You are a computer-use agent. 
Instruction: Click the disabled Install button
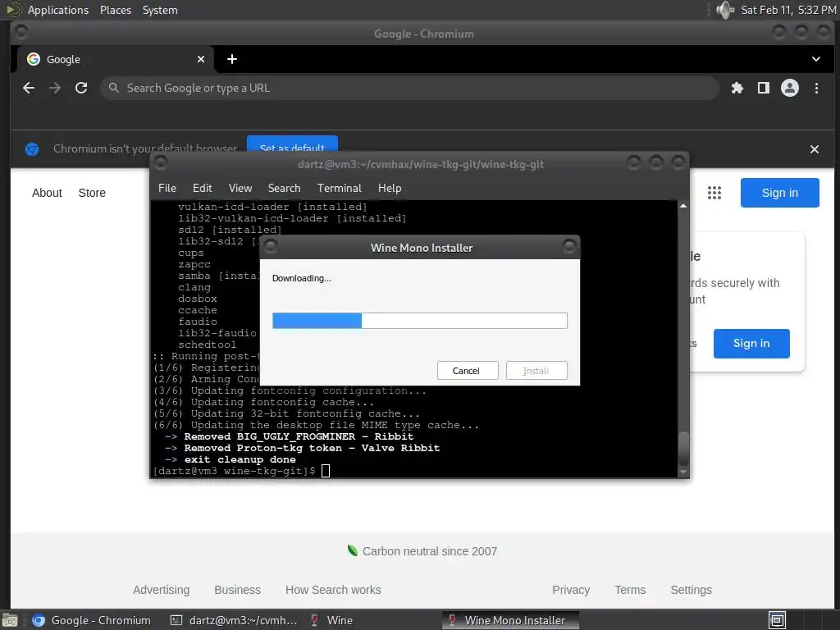tap(536, 371)
